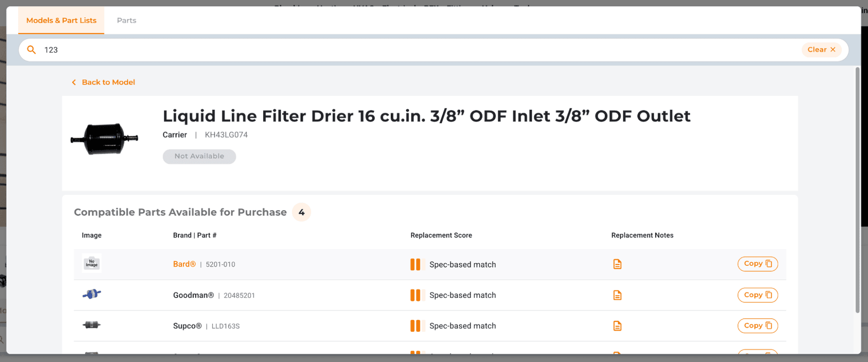Click into the search box containing 123
The image size is (868, 362).
click(420, 50)
